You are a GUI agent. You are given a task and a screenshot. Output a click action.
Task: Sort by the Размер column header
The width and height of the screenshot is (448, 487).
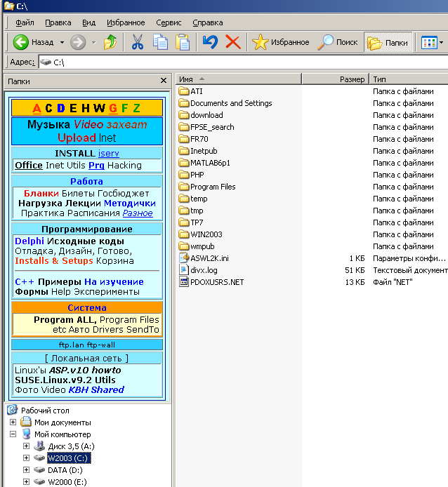pos(352,79)
